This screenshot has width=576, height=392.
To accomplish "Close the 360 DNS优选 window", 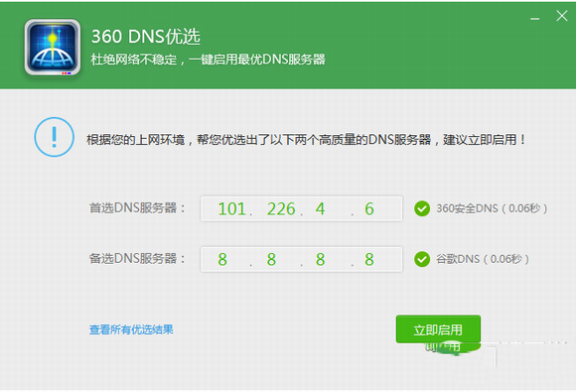I will point(562,16).
